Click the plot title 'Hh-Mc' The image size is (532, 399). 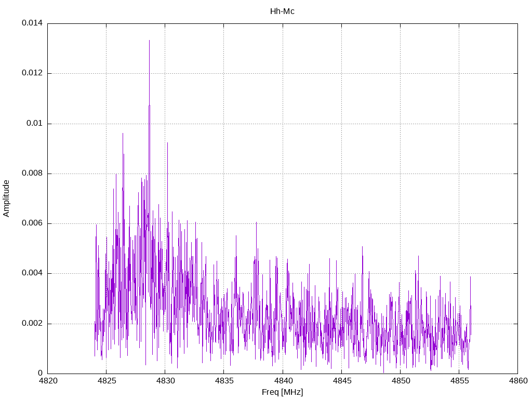(282, 11)
